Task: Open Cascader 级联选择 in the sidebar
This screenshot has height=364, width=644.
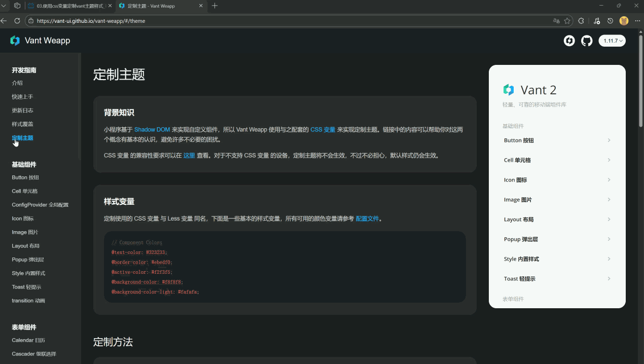Action: pyautogui.click(x=34, y=354)
